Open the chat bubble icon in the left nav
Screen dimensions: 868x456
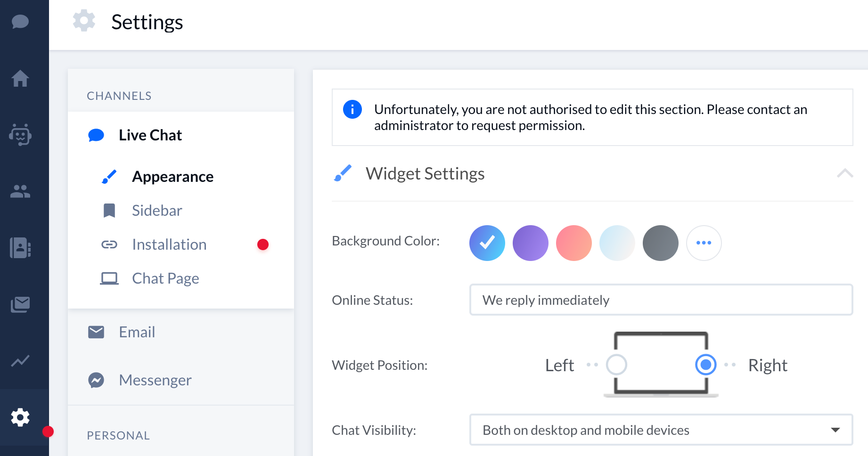20,22
